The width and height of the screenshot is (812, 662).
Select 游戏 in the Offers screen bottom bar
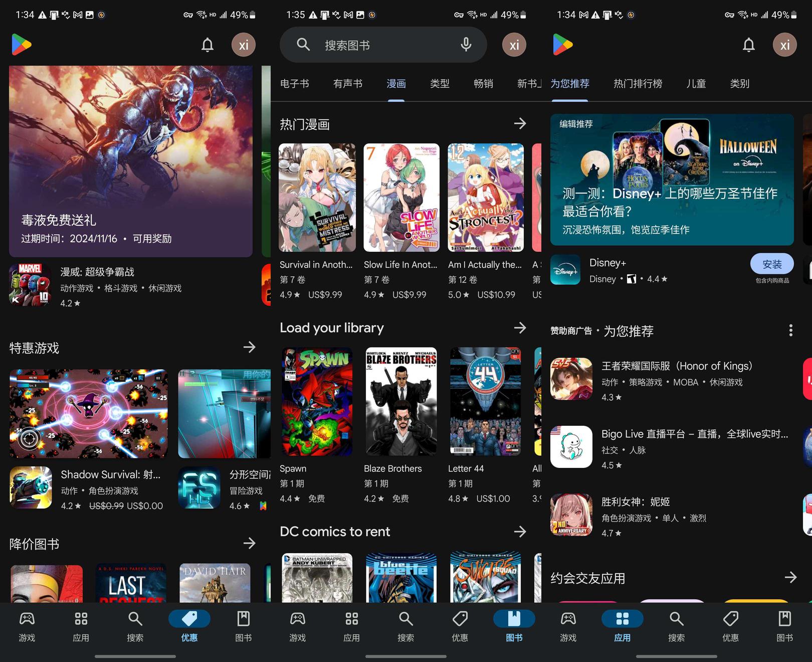click(27, 626)
